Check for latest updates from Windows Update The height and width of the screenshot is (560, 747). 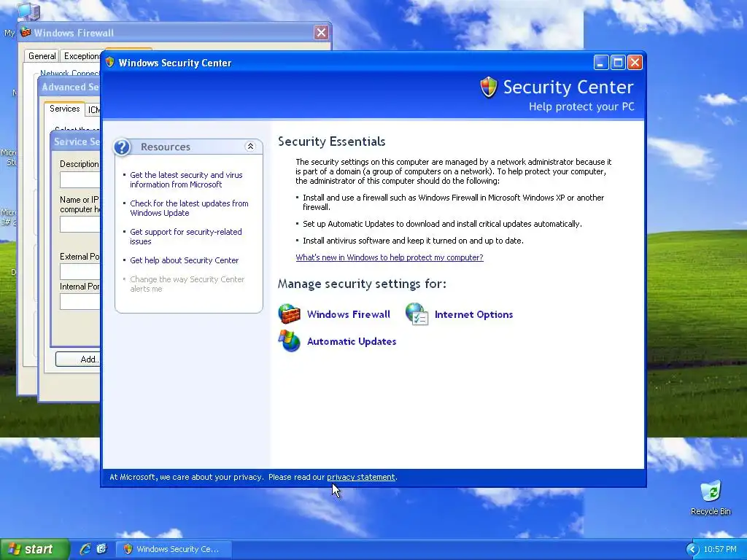coord(189,208)
